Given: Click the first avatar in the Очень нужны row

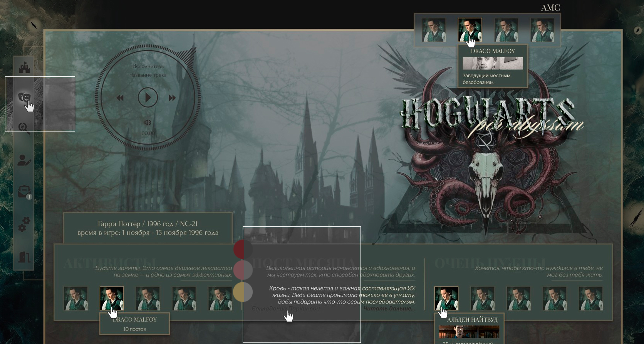Looking at the screenshot, I should click(446, 298).
